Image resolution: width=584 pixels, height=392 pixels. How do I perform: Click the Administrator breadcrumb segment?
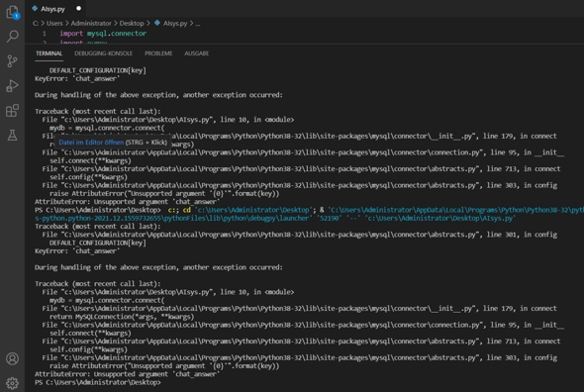(91, 23)
